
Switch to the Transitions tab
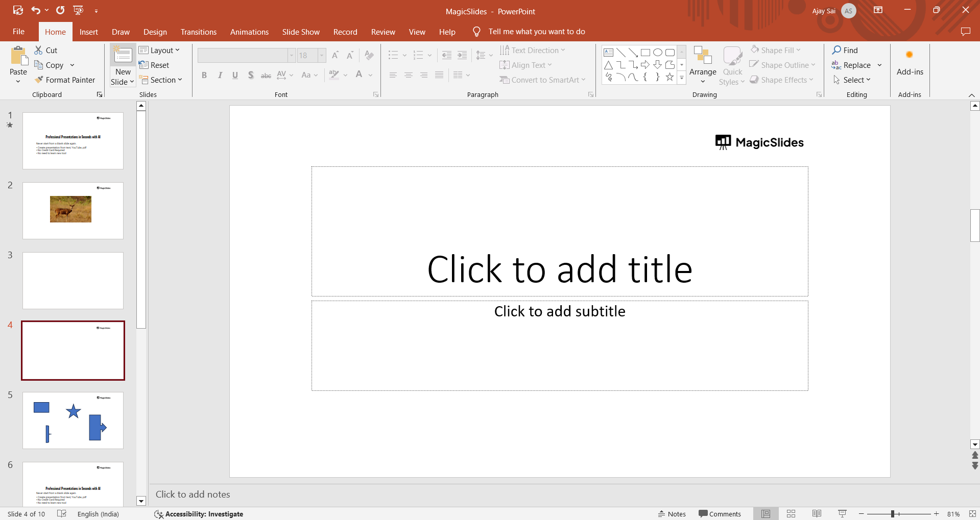pyautogui.click(x=198, y=32)
